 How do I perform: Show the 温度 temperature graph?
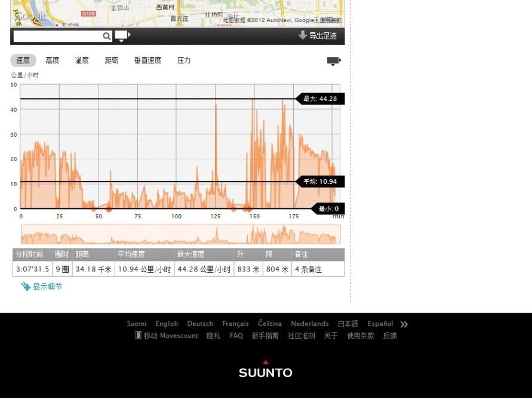(82, 60)
